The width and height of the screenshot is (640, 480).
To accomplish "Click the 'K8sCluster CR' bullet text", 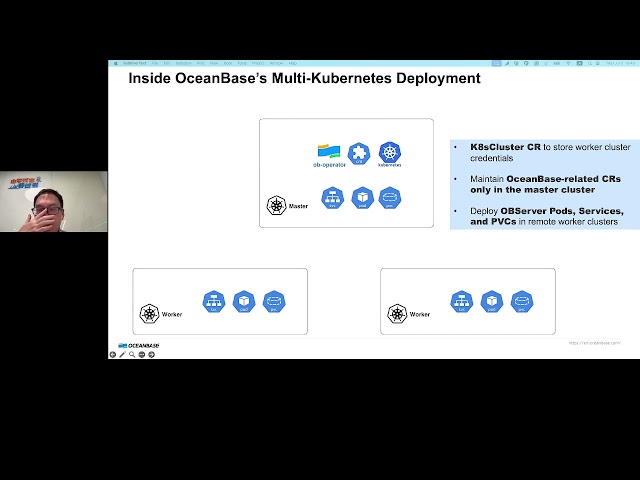I will [505, 147].
